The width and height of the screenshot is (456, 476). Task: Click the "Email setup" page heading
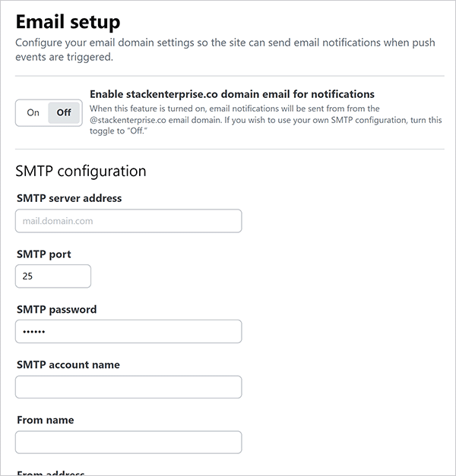click(68, 21)
